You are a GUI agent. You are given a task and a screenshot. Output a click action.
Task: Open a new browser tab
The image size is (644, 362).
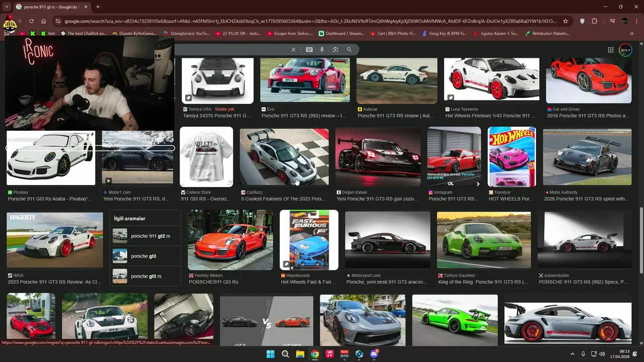[x=98, y=7]
